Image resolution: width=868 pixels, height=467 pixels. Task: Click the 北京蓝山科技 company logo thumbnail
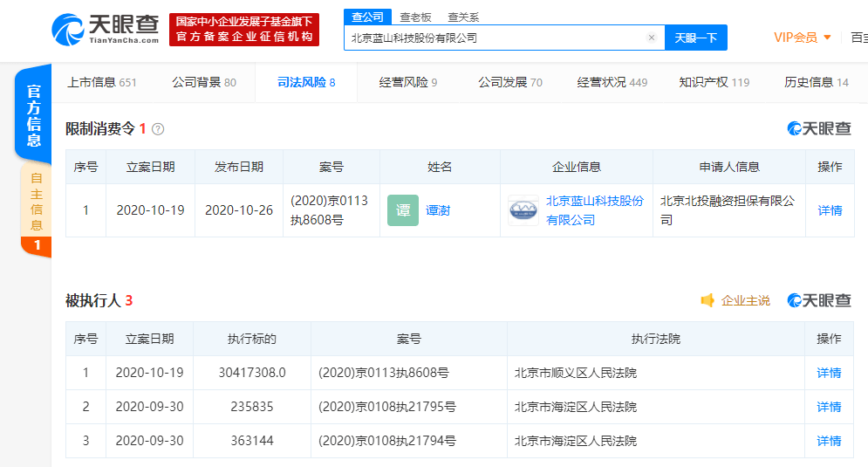click(523, 210)
